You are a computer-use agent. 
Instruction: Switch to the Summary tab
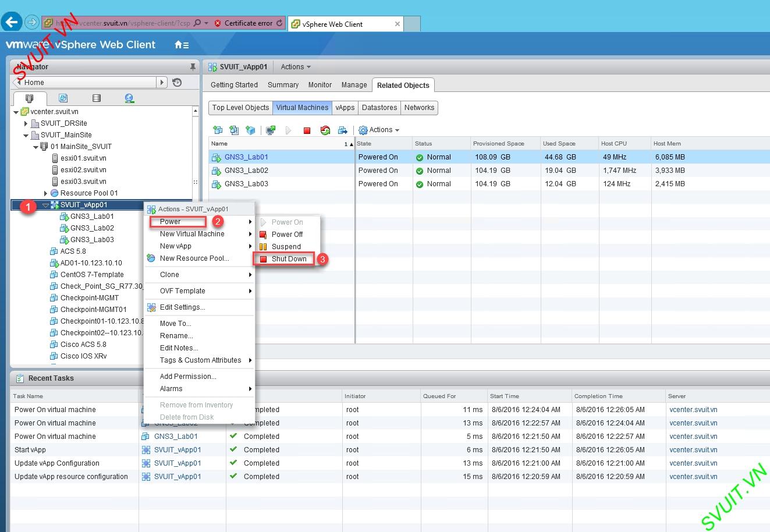tap(283, 85)
